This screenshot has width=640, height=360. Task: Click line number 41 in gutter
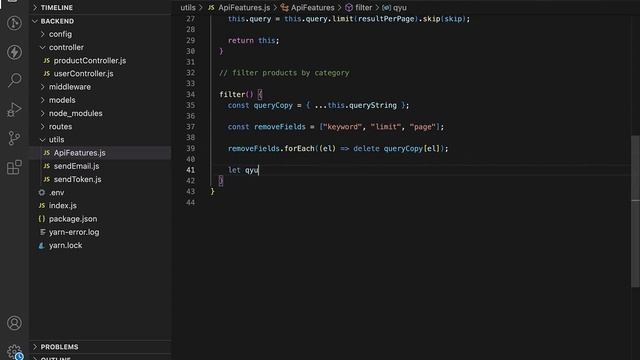coord(190,170)
